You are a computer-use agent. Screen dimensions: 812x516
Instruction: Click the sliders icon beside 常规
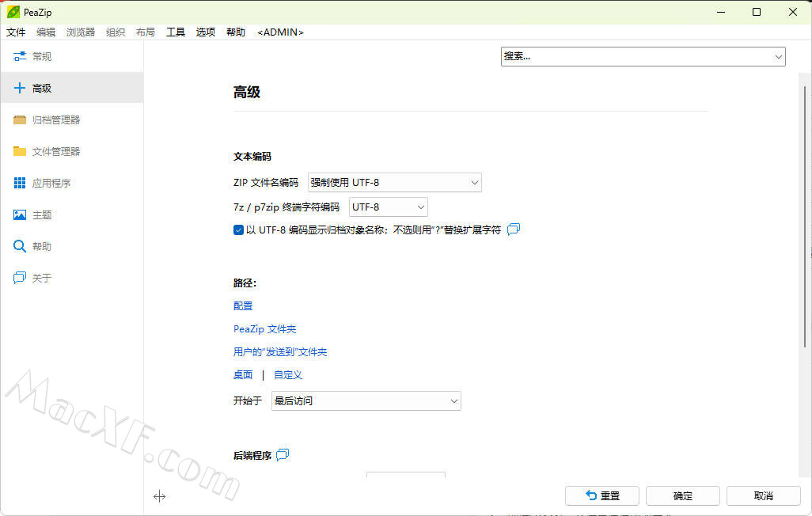(x=20, y=56)
